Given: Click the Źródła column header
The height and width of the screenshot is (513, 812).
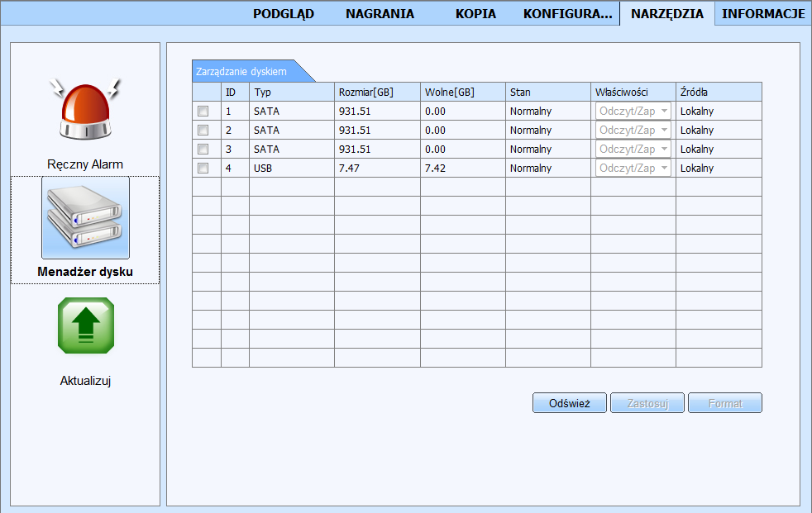Looking at the screenshot, I should click(x=719, y=92).
